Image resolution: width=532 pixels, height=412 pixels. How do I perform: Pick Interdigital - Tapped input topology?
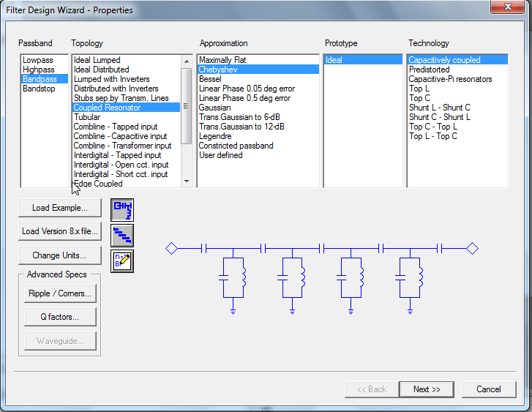pyautogui.click(x=117, y=155)
